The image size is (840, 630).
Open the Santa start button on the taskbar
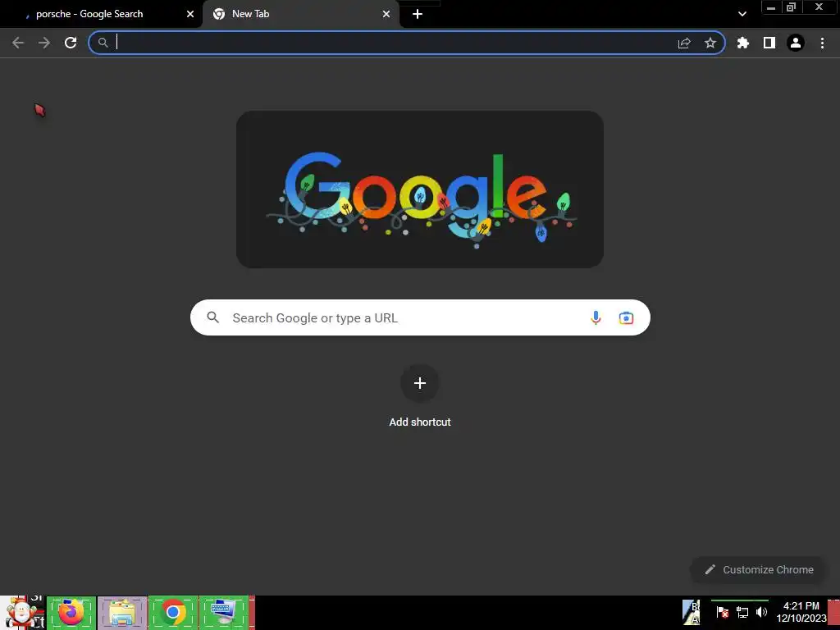click(x=22, y=613)
